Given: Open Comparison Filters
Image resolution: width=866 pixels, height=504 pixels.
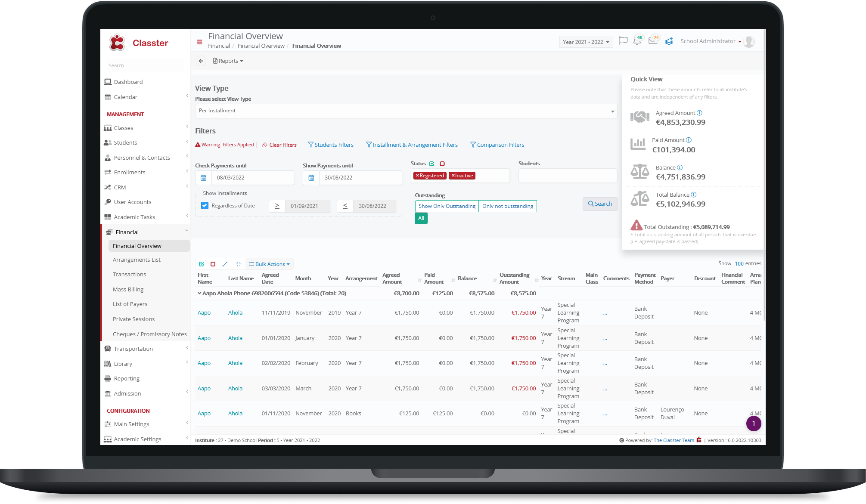Looking at the screenshot, I should [497, 145].
